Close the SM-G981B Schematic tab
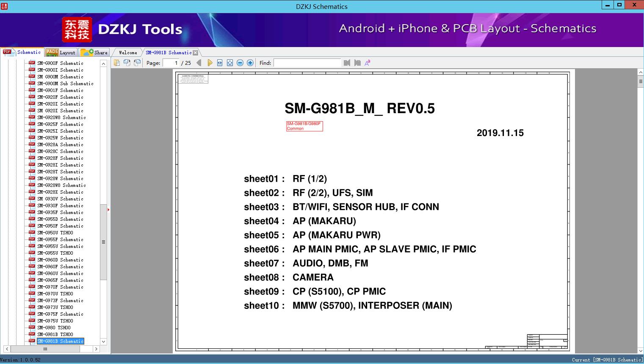 pyautogui.click(x=196, y=53)
